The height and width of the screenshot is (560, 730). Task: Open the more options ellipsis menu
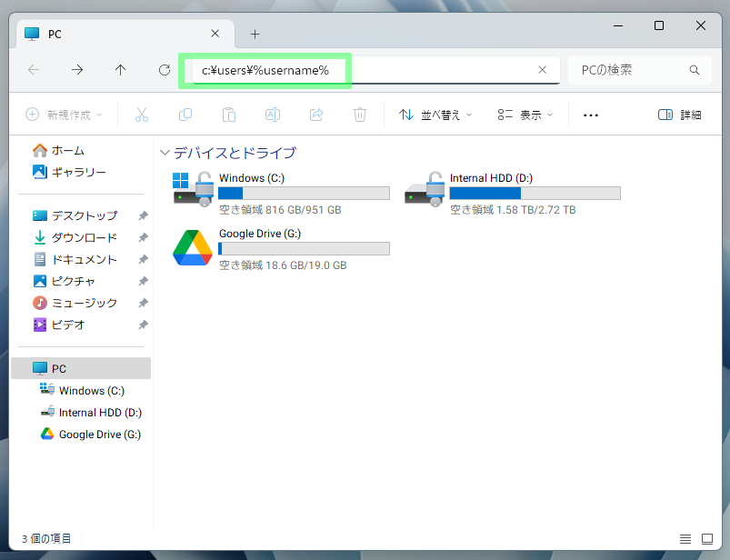[591, 115]
